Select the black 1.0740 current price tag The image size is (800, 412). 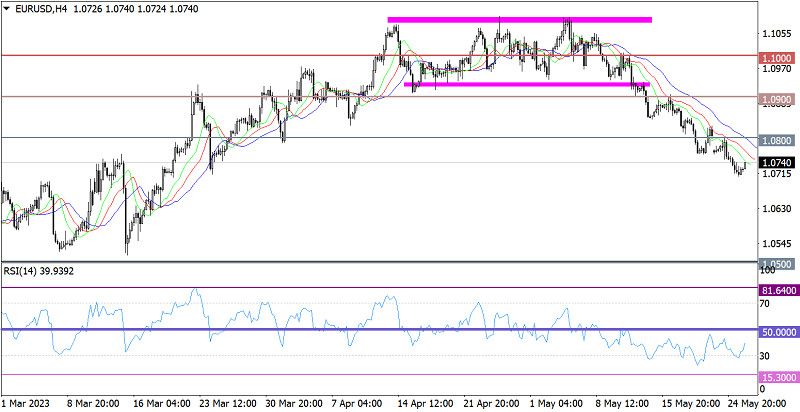click(x=777, y=162)
